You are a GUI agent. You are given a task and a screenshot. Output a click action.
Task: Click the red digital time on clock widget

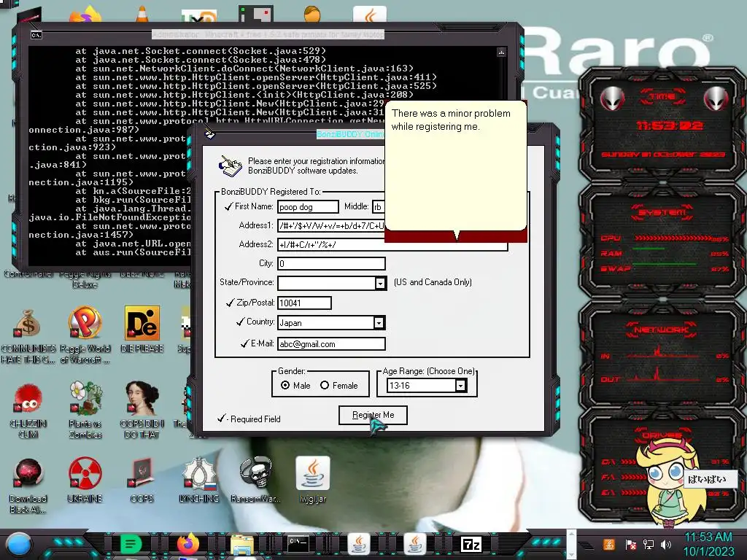pos(670,125)
